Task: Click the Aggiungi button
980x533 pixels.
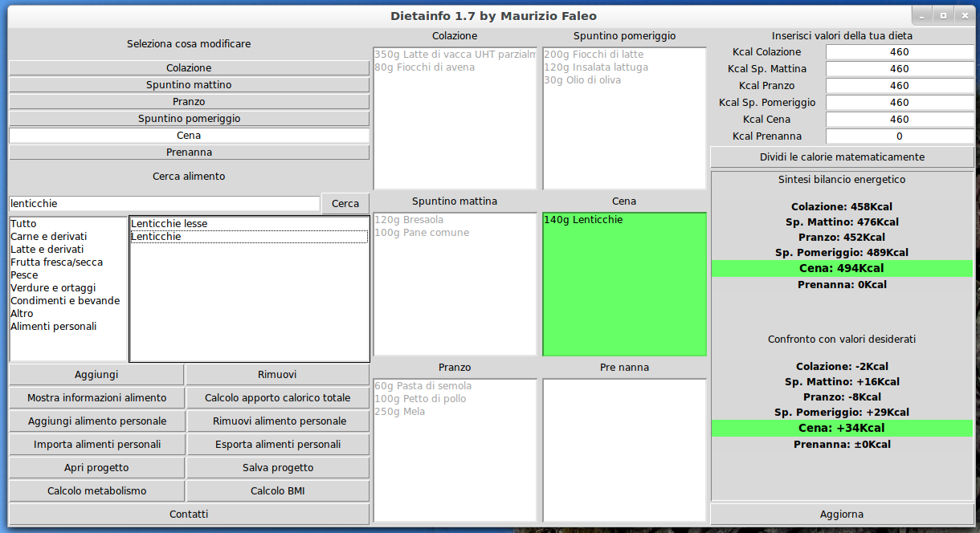Action: point(96,375)
